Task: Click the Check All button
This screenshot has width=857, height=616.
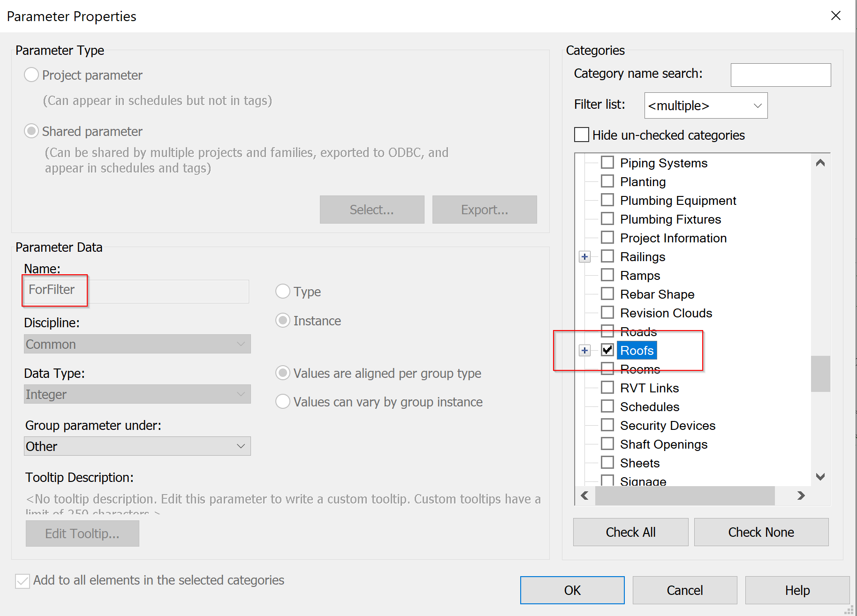Action: coord(630,532)
